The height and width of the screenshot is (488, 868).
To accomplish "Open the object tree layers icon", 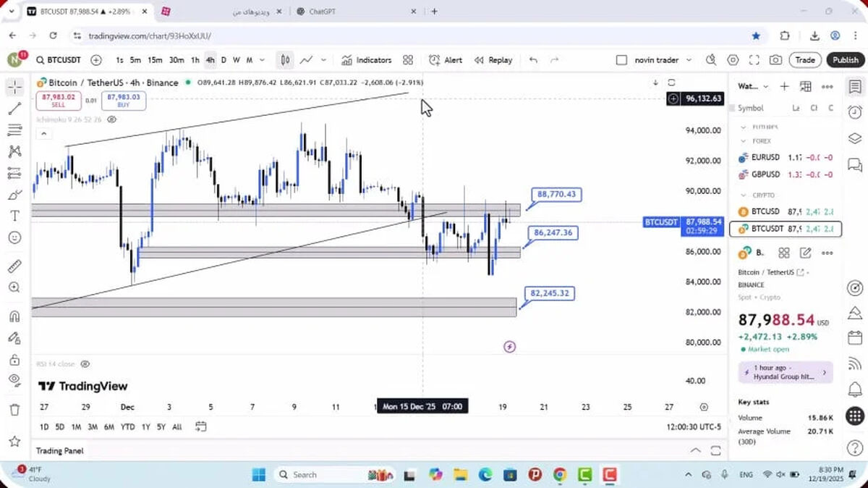I will coord(855,138).
